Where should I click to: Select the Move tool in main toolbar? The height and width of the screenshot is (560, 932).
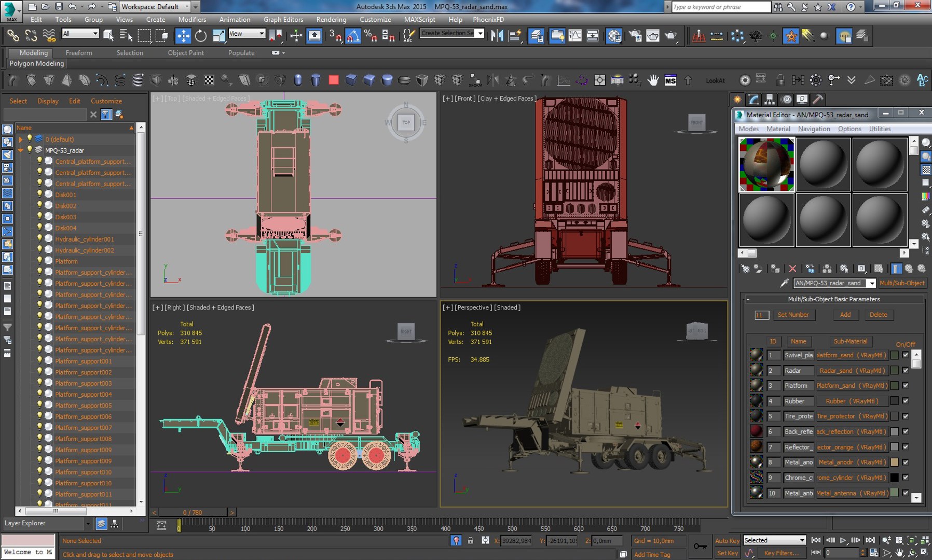[x=183, y=36]
